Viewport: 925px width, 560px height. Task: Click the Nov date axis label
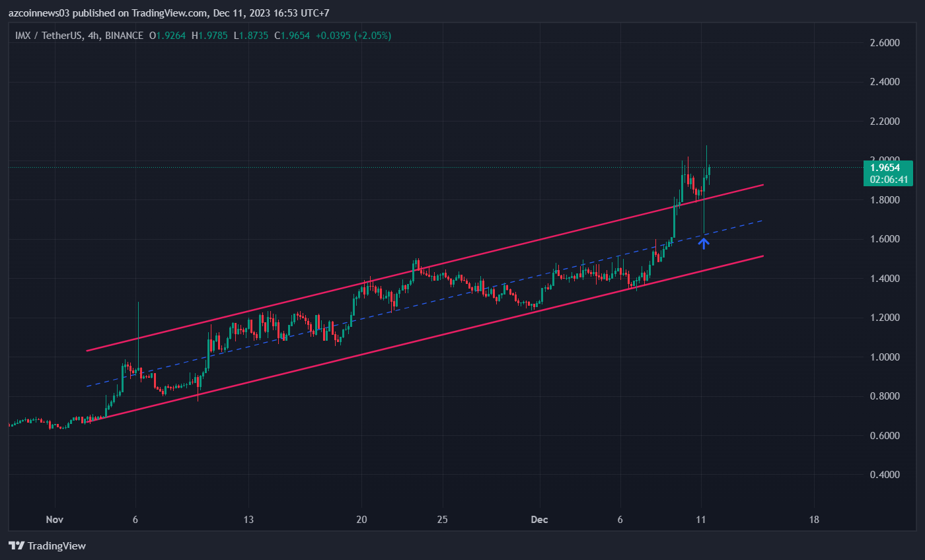54,520
